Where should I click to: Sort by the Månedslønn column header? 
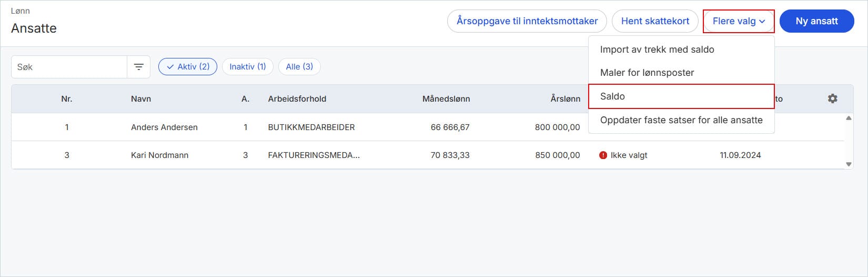pos(446,99)
